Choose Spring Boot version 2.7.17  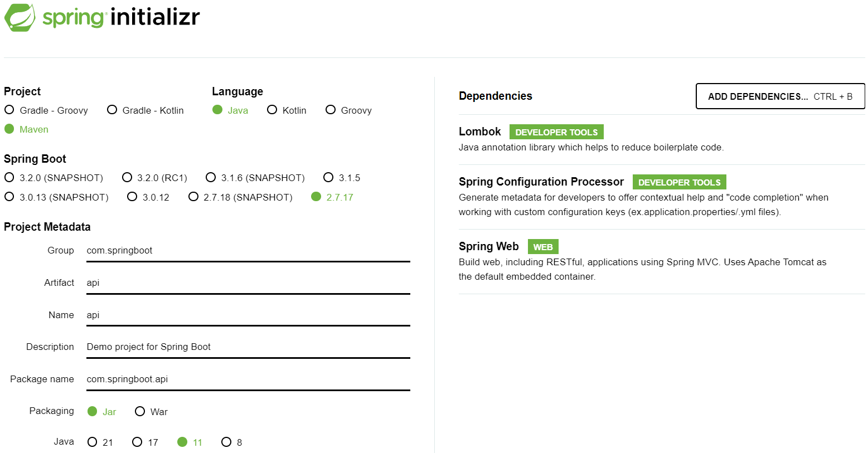[x=332, y=197]
